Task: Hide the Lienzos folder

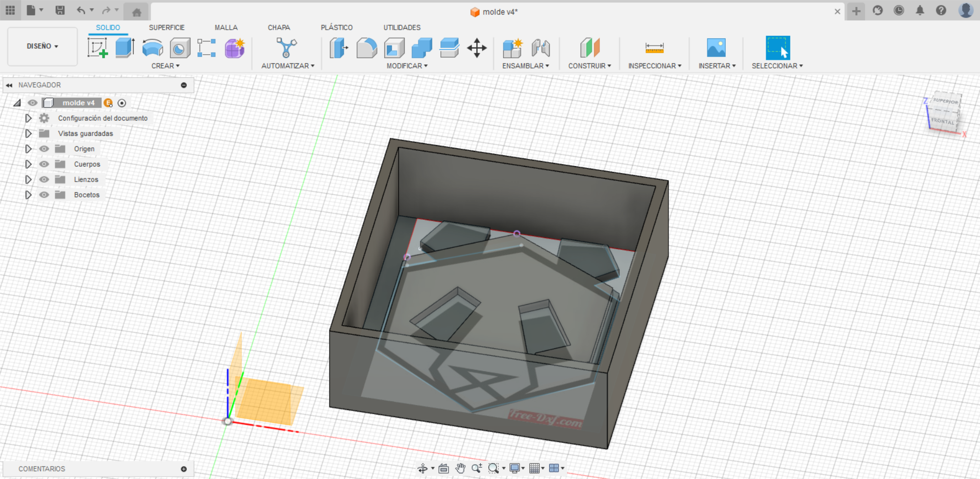Action: pyautogui.click(x=44, y=179)
